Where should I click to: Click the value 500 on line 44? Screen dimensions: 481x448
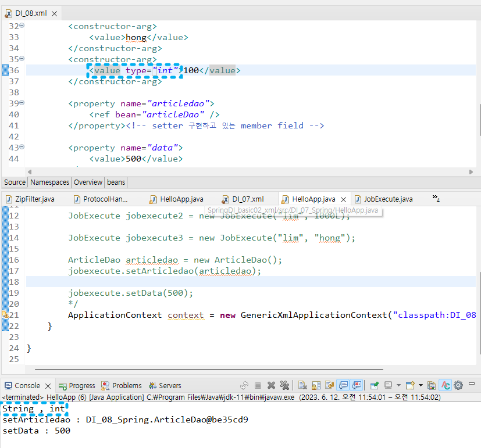tap(133, 159)
